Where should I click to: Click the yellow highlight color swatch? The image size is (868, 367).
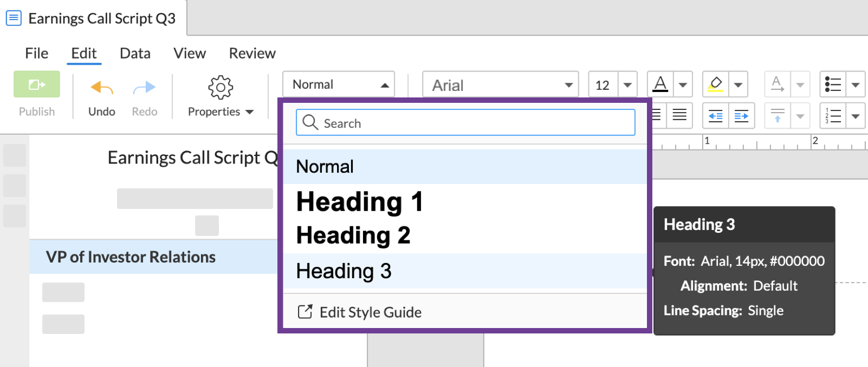tap(715, 90)
